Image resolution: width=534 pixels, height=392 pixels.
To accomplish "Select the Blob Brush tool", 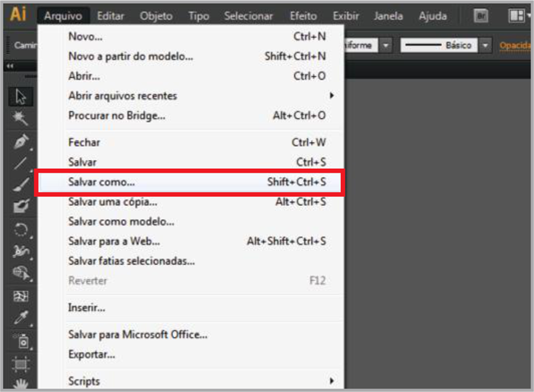I will coord(21,206).
